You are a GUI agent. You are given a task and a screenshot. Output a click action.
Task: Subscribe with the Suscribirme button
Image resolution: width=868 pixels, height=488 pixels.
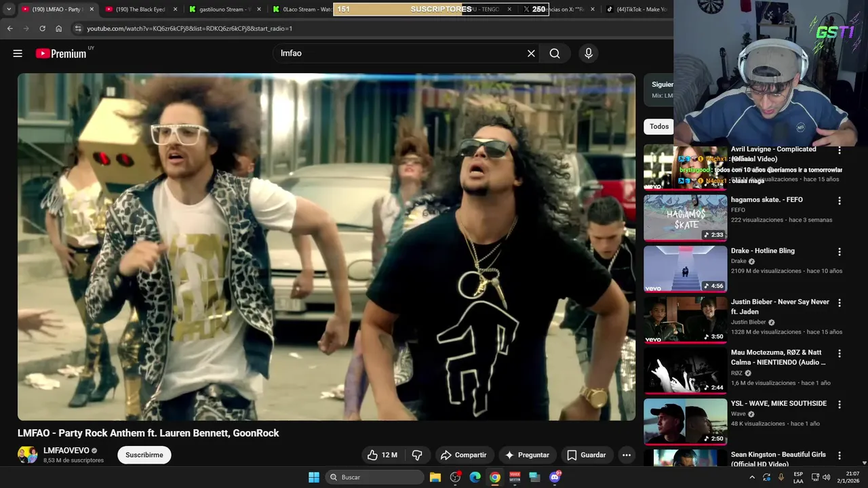tap(144, 455)
